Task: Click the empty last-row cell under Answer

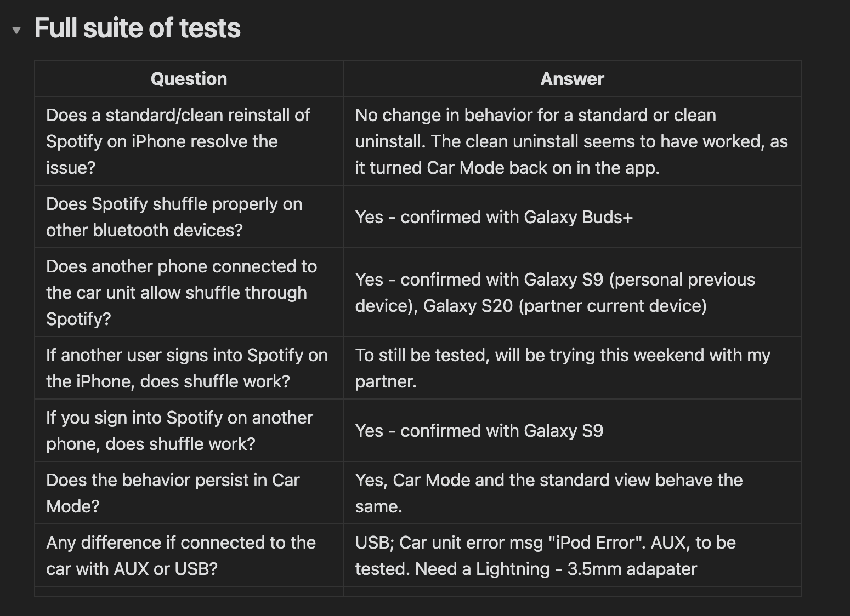Action: click(x=572, y=592)
